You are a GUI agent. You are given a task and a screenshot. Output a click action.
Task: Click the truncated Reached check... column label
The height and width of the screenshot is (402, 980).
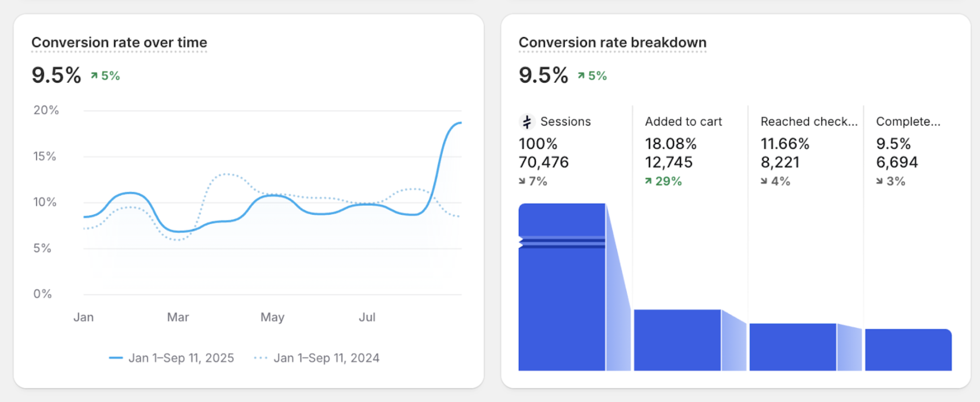[809, 122]
